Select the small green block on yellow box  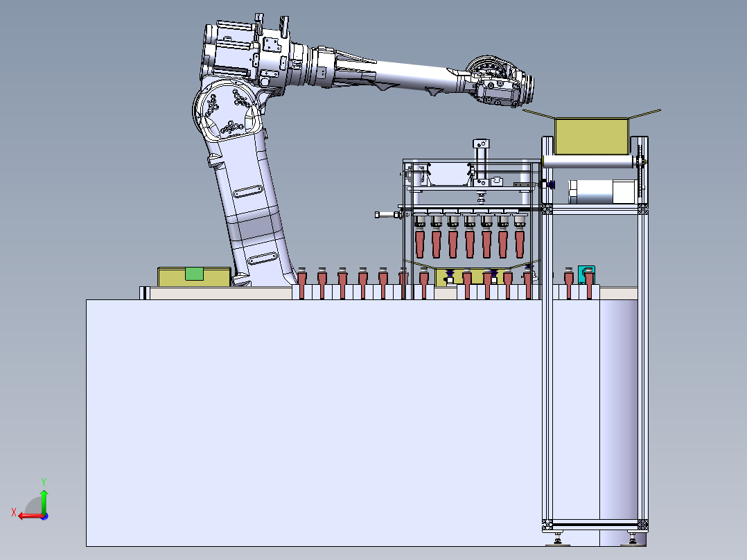(x=194, y=274)
